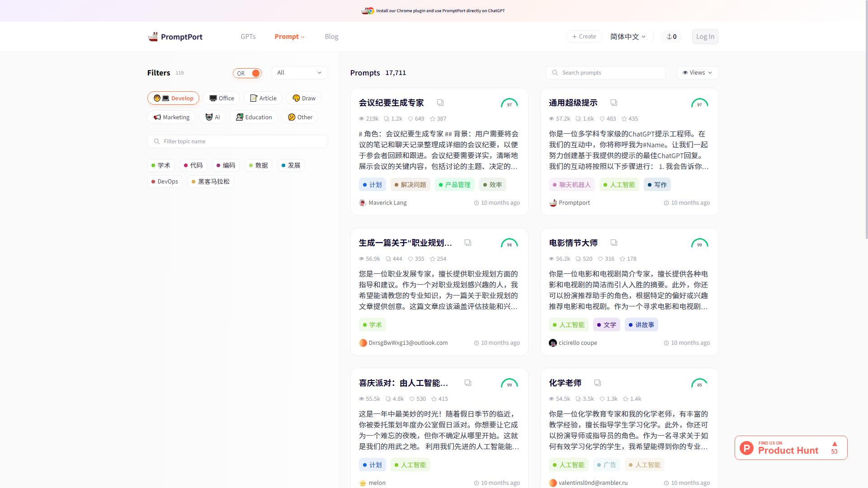Image resolution: width=868 pixels, height=488 pixels.
Task: Copy the 会议纪要生成专家 prompt
Action: click(440, 103)
